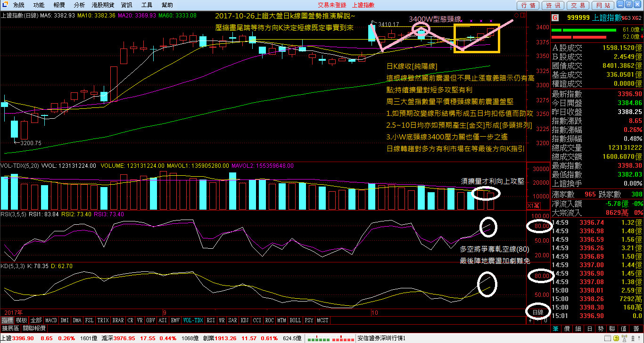Open the 工具 menu
The image size is (644, 343).
[147, 5]
